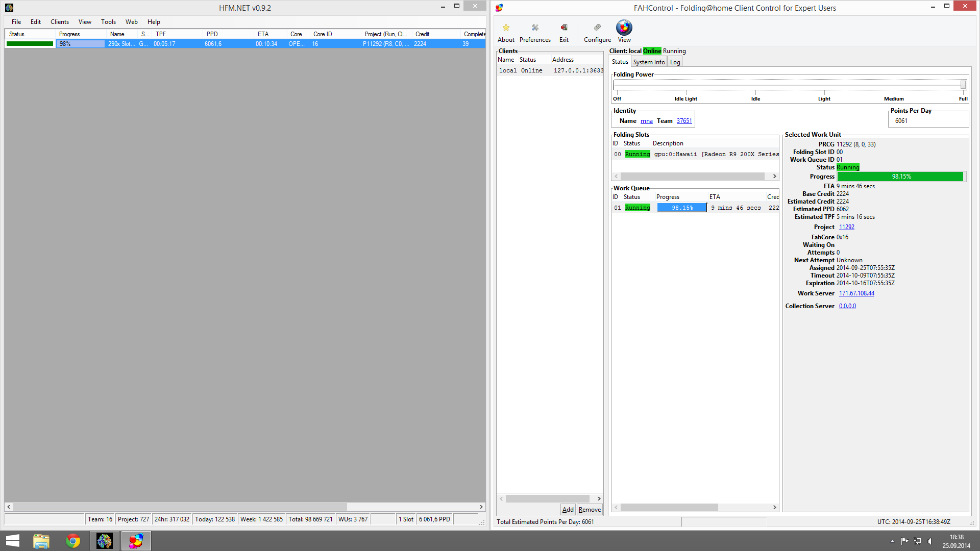Sort HFM.NET grid by Status column
The height and width of the screenshot is (551, 980).
coord(30,34)
